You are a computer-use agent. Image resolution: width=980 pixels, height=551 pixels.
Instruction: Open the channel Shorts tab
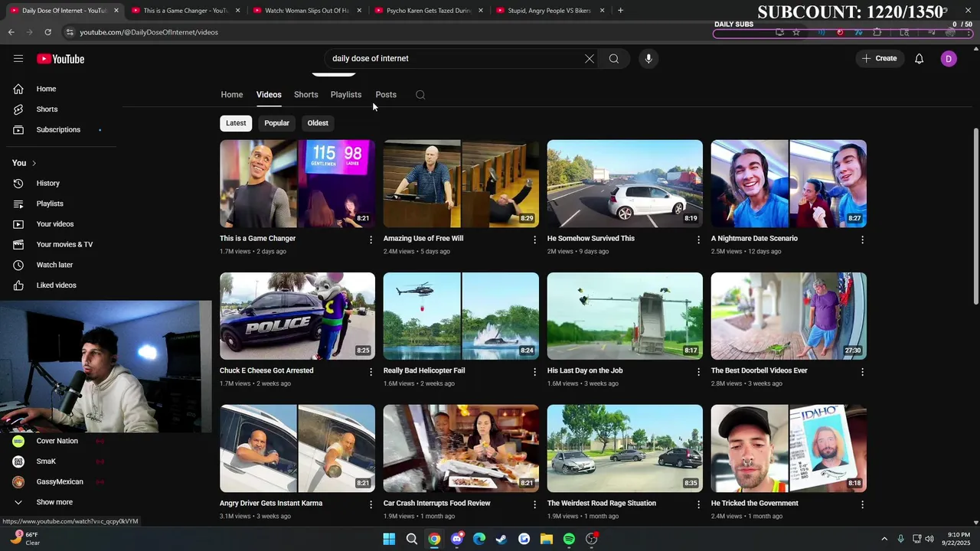(x=306, y=95)
